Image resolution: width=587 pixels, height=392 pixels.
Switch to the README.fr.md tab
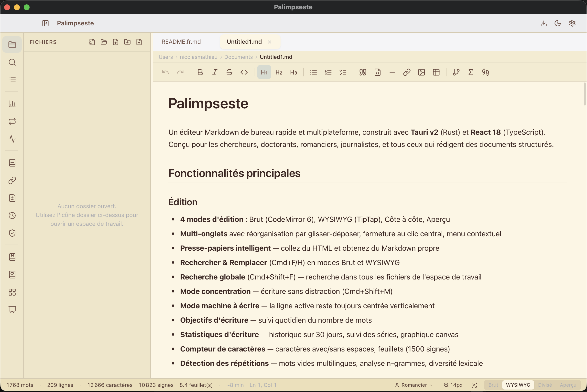click(x=181, y=42)
